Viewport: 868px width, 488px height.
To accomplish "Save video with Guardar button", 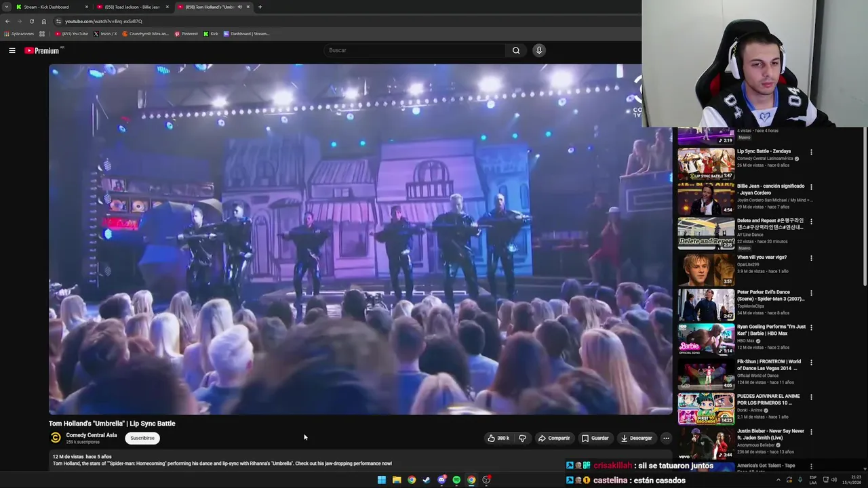I will pos(595,438).
